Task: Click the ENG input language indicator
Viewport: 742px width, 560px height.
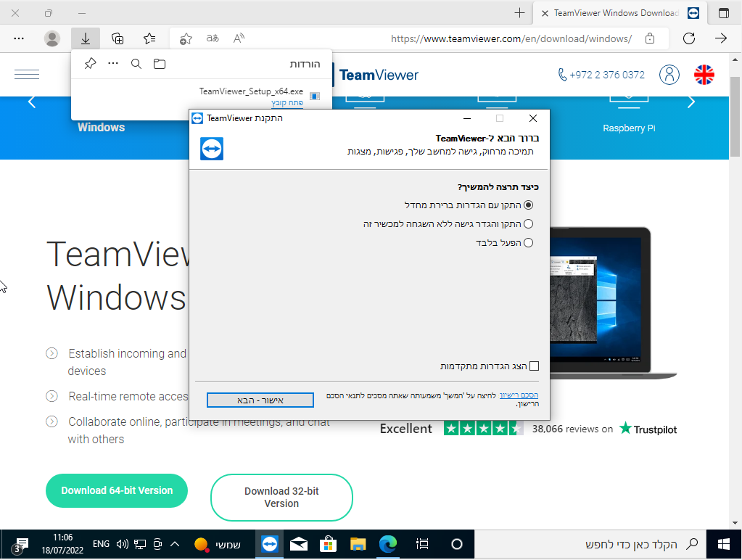Action: (101, 544)
